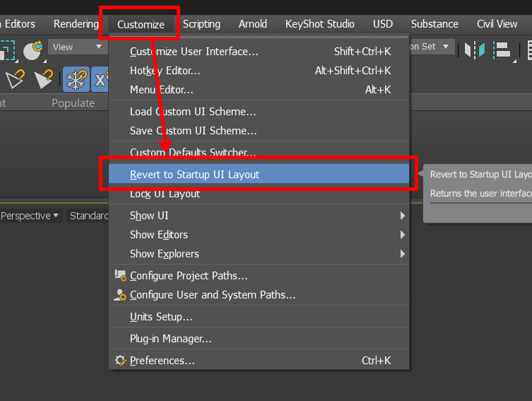Open the KeyShot Studio menu

click(x=319, y=24)
